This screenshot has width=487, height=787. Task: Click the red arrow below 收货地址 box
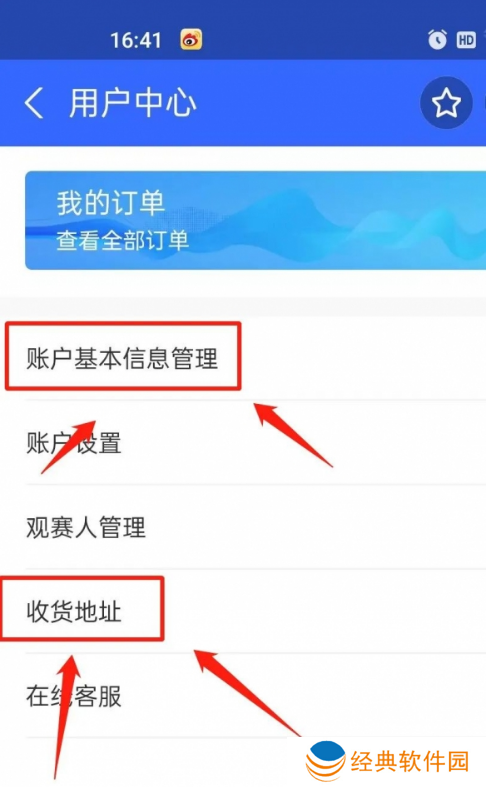(67, 717)
